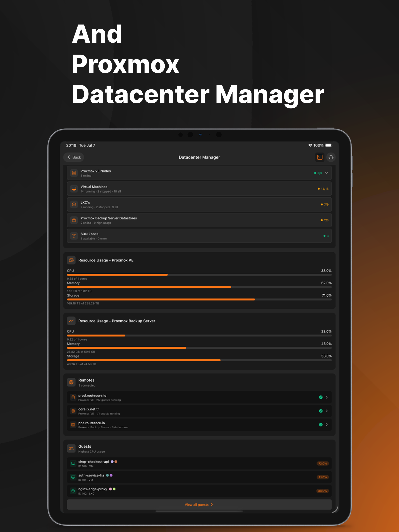399x532 pixels.
Task: Click the gauge icon for Resource Usage Proxmox VE
Action: pyautogui.click(x=71, y=260)
